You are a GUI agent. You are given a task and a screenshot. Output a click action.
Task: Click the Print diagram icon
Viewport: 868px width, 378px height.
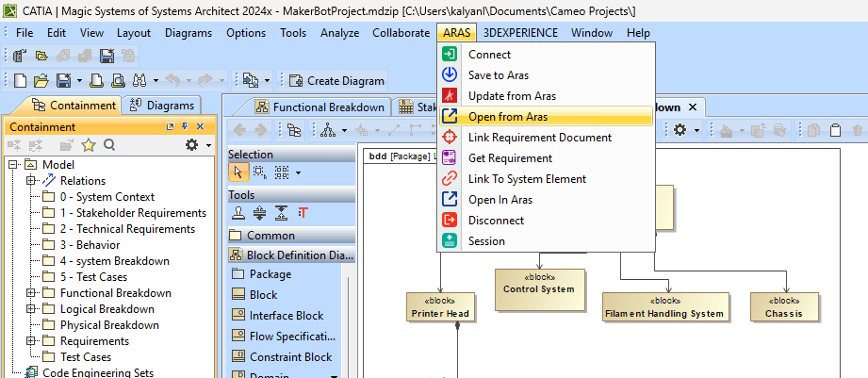coord(97,81)
